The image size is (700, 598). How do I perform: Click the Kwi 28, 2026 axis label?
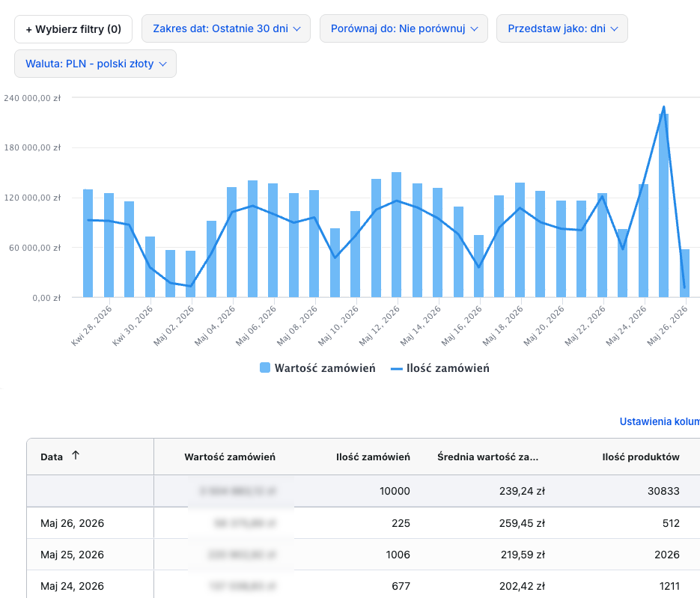pyautogui.click(x=92, y=326)
